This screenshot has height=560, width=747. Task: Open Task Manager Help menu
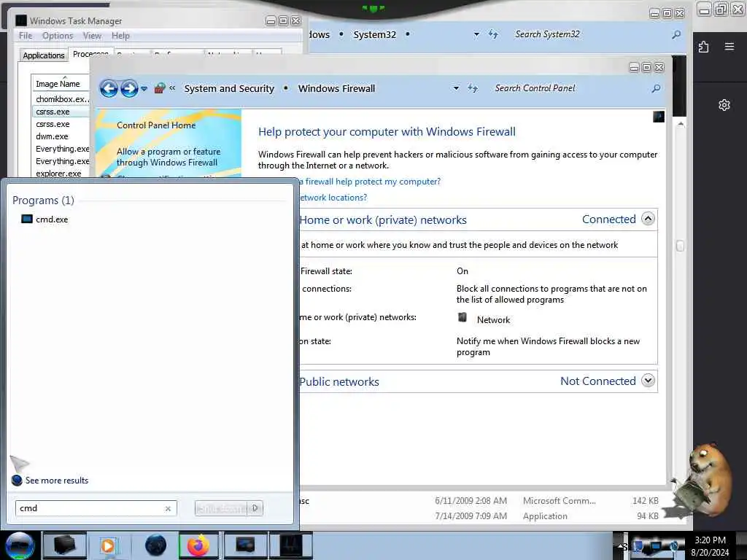(x=120, y=36)
